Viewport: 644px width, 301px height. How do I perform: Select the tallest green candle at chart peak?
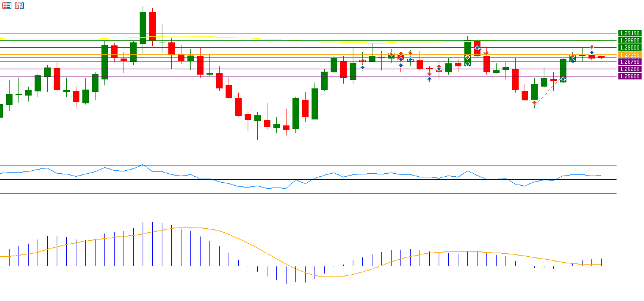coord(143,27)
